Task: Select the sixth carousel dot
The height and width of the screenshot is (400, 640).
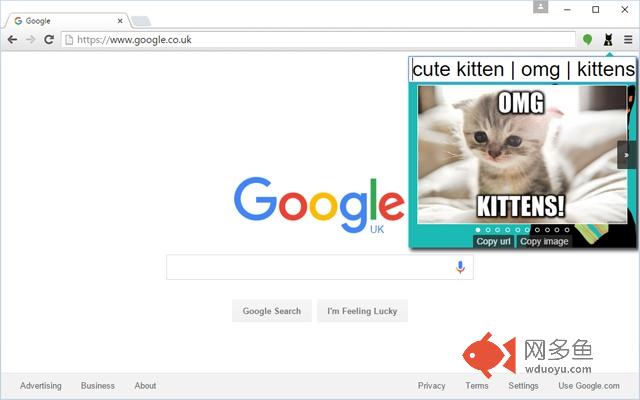Action: pyautogui.click(x=527, y=230)
